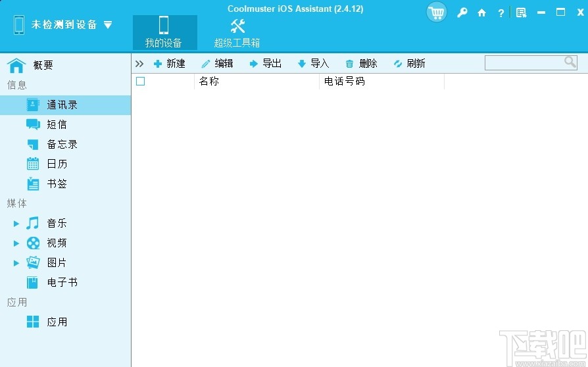This screenshot has width=588, height=367.
Task: Click the speech bubble 短信 icon
Action: coord(33,124)
